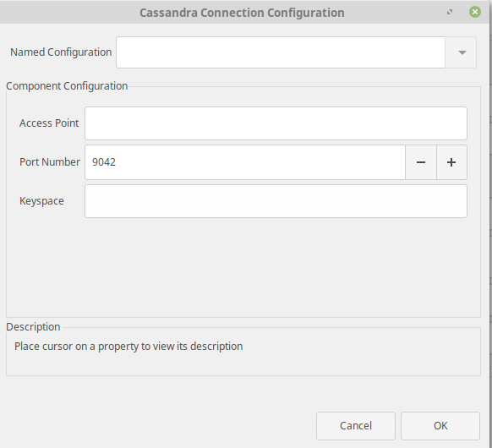Click the Port Number field showing 9042

click(x=245, y=162)
